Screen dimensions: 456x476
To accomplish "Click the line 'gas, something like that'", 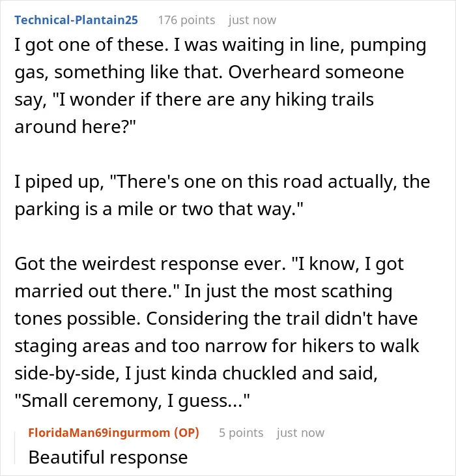I will [x=209, y=73].
